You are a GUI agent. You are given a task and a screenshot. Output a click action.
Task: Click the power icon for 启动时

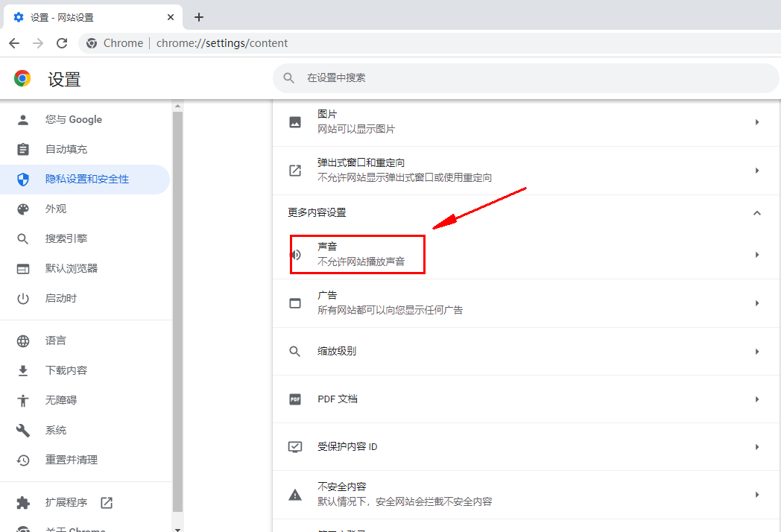pyautogui.click(x=23, y=298)
